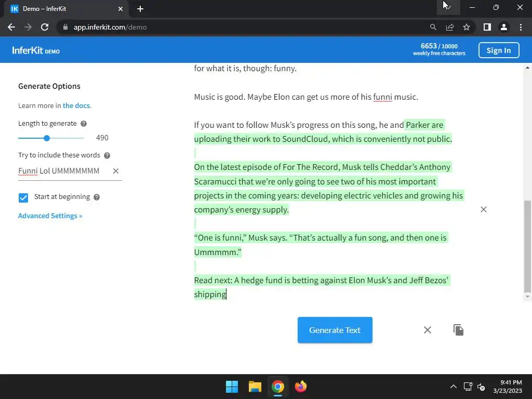Viewport: 532px width, 399px height.
Task: Open a new browser tab
Action: point(140,9)
